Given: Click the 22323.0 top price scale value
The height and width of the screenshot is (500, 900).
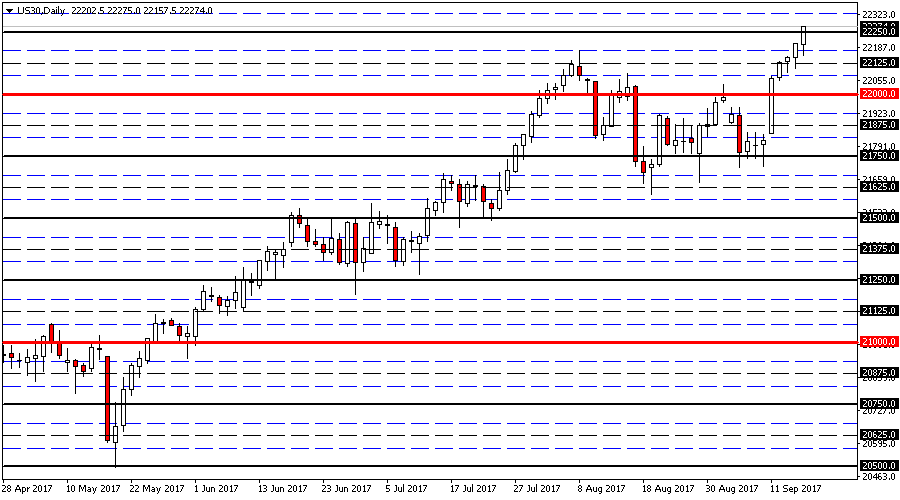Looking at the screenshot, I should (877, 16).
